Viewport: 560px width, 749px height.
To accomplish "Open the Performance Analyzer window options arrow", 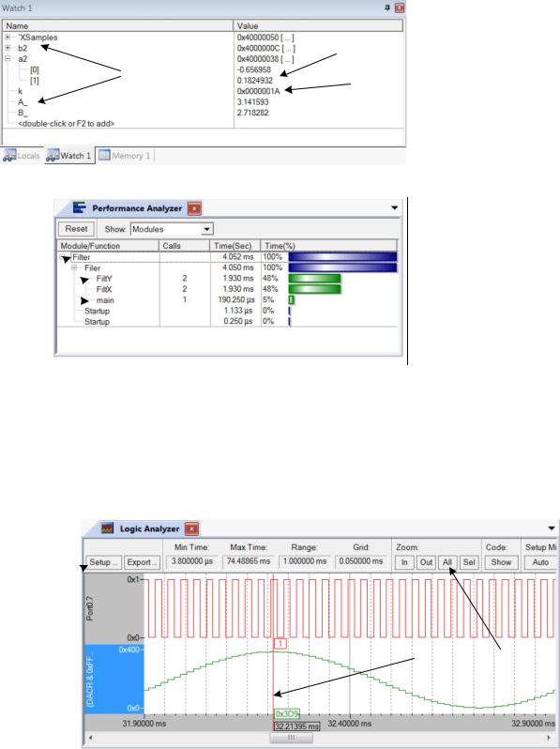I will tap(394, 207).
